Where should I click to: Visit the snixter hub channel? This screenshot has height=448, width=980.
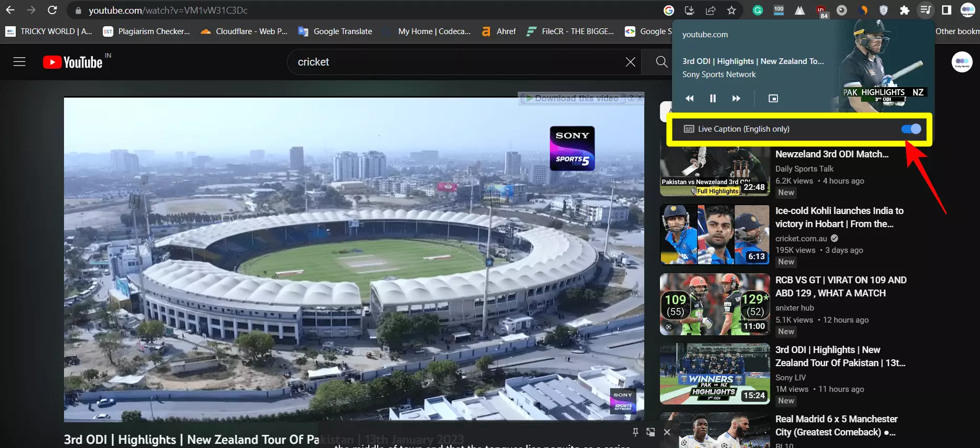tap(795, 308)
